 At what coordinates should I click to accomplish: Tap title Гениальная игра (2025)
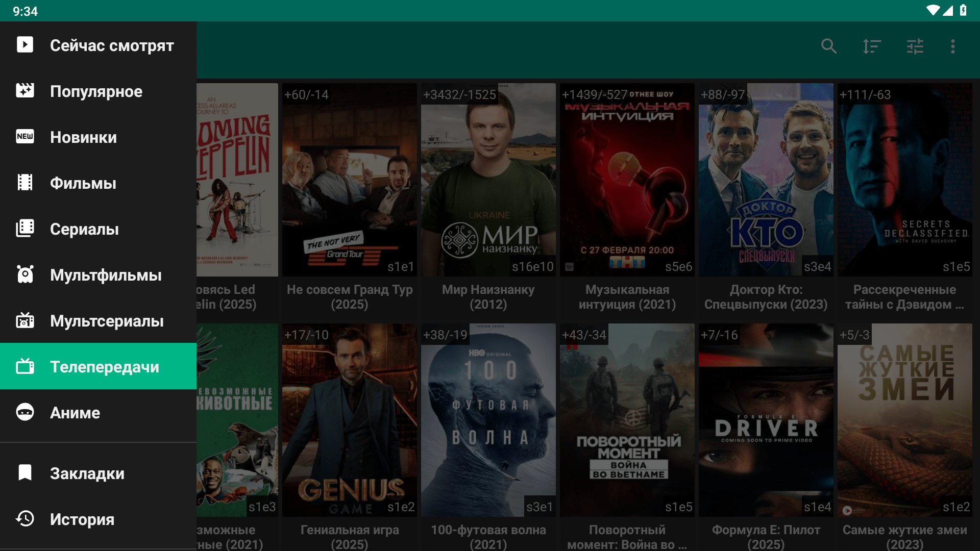[350, 537]
